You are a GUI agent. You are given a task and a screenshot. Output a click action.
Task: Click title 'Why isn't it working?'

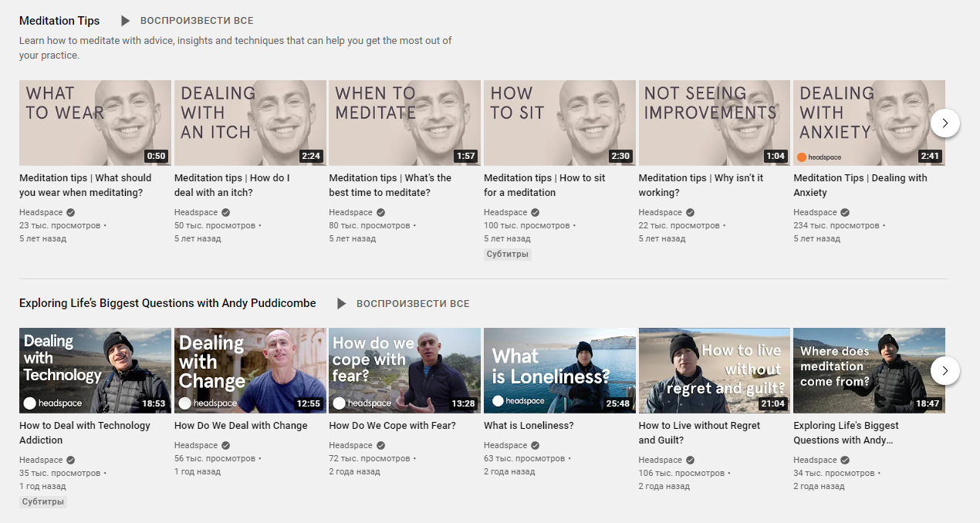(701, 185)
